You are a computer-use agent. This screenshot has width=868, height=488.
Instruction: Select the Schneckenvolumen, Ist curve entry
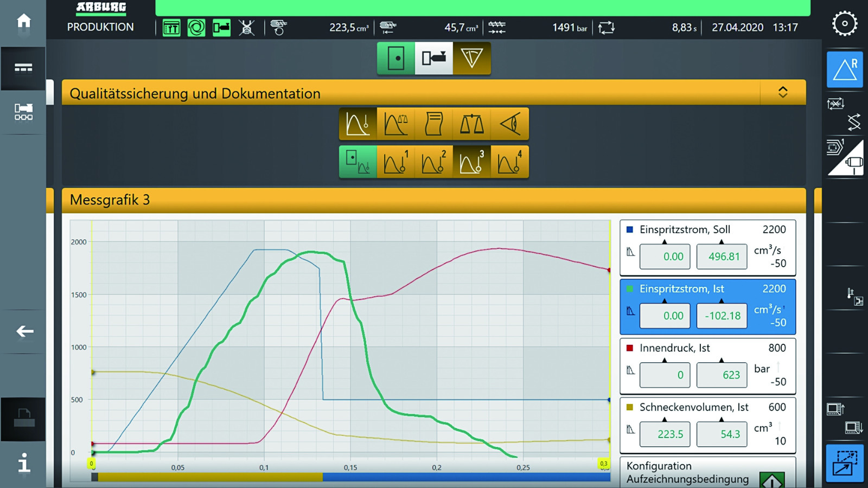(x=707, y=425)
